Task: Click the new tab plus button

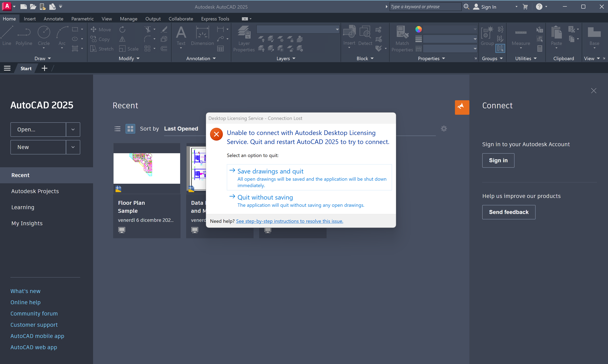Action: click(44, 68)
